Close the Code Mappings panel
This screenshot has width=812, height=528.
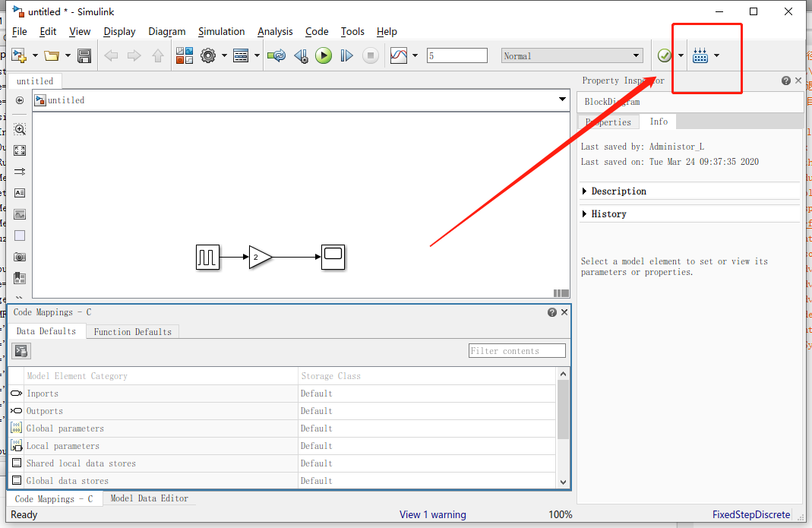(x=564, y=312)
